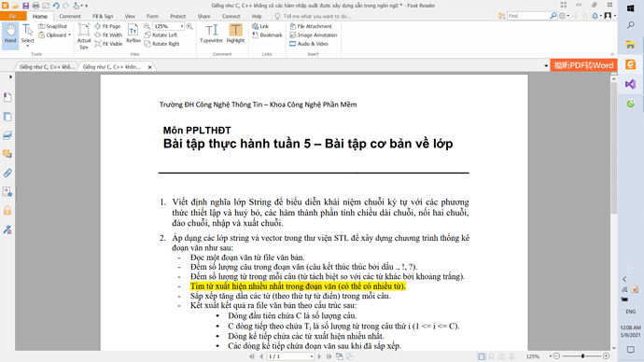
Task: Close the active document tab
Action: tap(150, 67)
